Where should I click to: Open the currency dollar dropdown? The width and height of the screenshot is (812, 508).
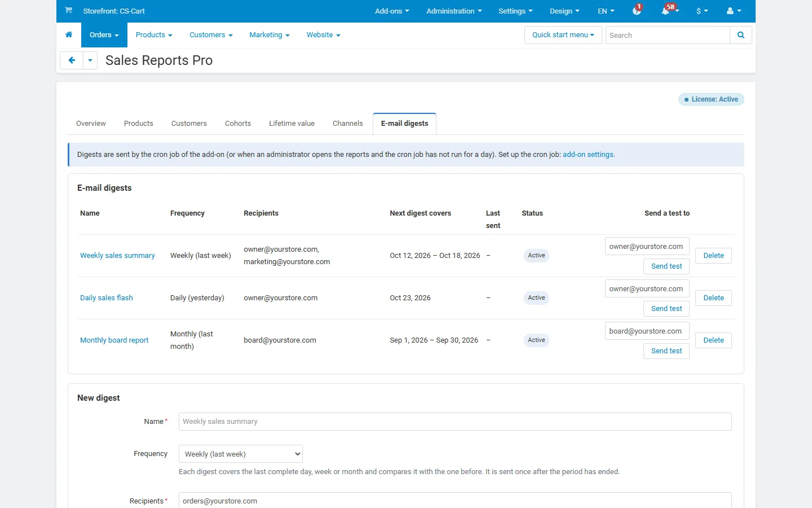[702, 11]
